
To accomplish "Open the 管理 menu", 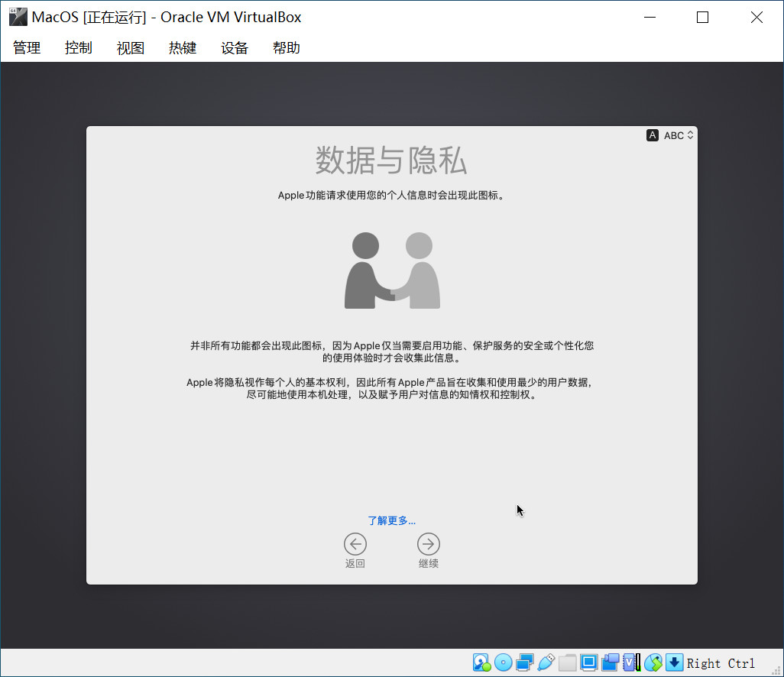I will point(27,48).
